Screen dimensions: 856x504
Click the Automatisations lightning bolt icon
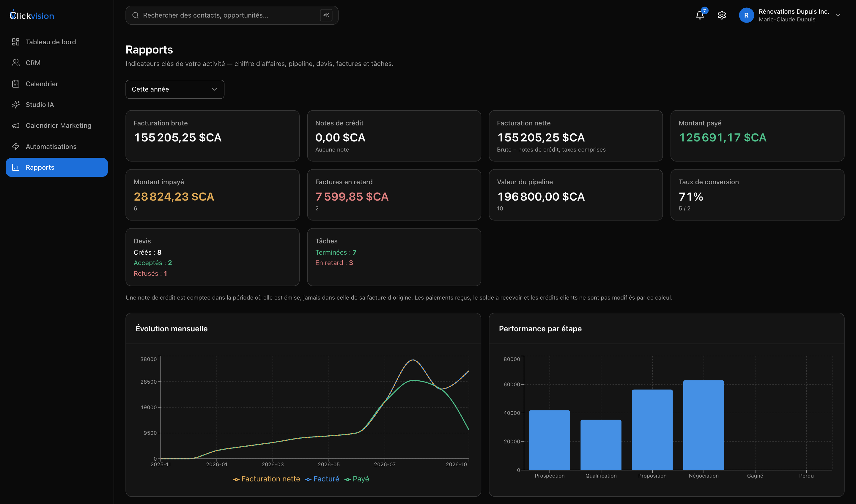coord(16,147)
